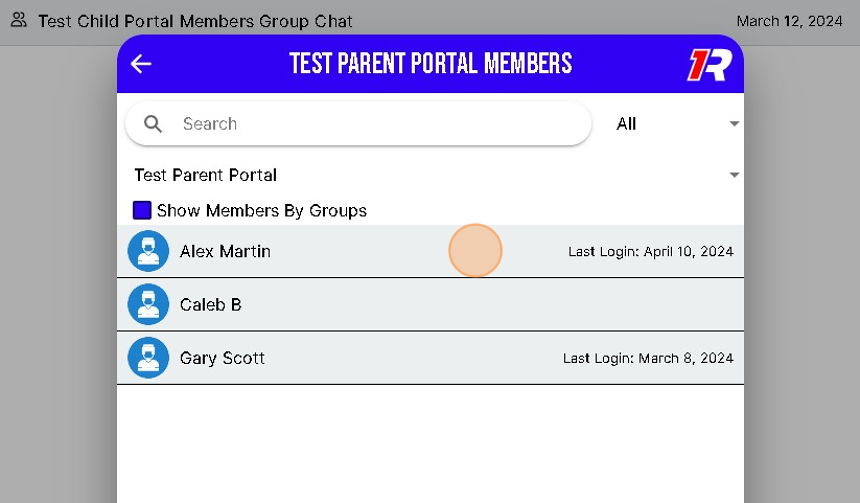
Task: Click the All dropdown arrow
Action: 734,124
